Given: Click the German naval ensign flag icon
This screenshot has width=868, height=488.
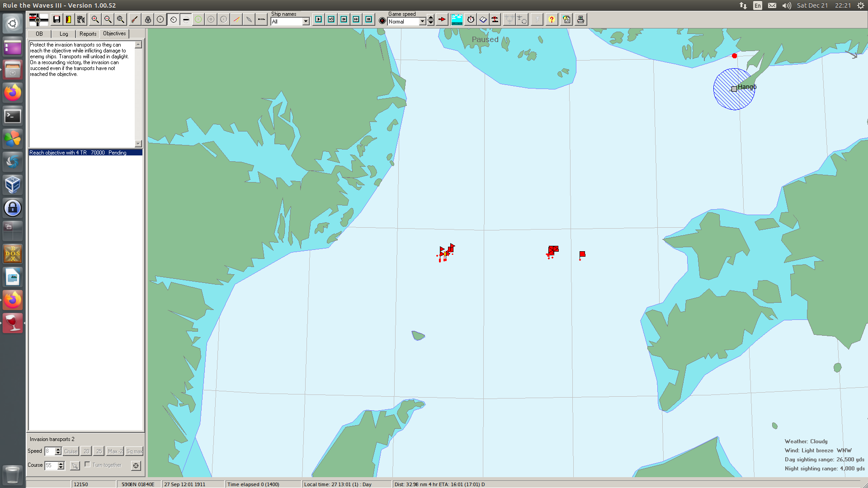Looking at the screenshot, I should pyautogui.click(x=38, y=19).
